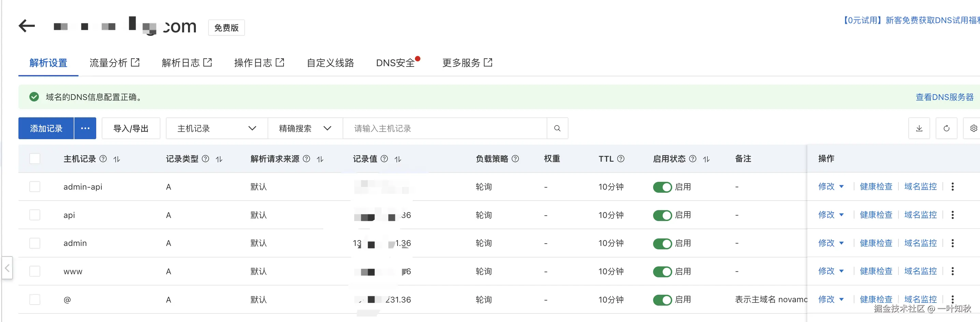Open the table settings gear icon

click(x=973, y=129)
